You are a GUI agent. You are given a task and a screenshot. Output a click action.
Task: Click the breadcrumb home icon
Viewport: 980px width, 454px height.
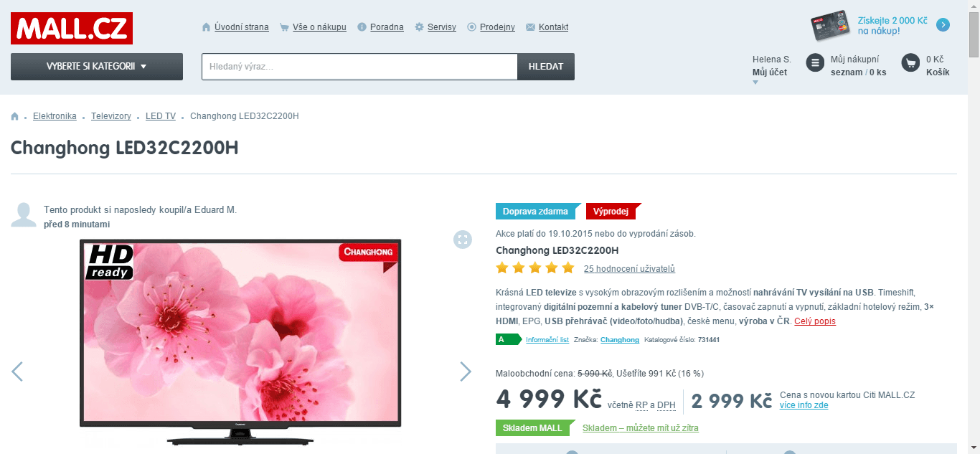click(15, 116)
